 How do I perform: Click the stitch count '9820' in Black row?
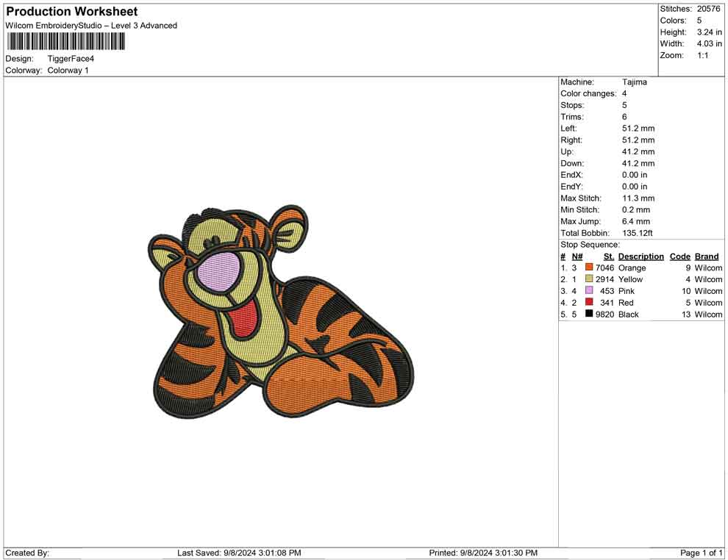(604, 314)
